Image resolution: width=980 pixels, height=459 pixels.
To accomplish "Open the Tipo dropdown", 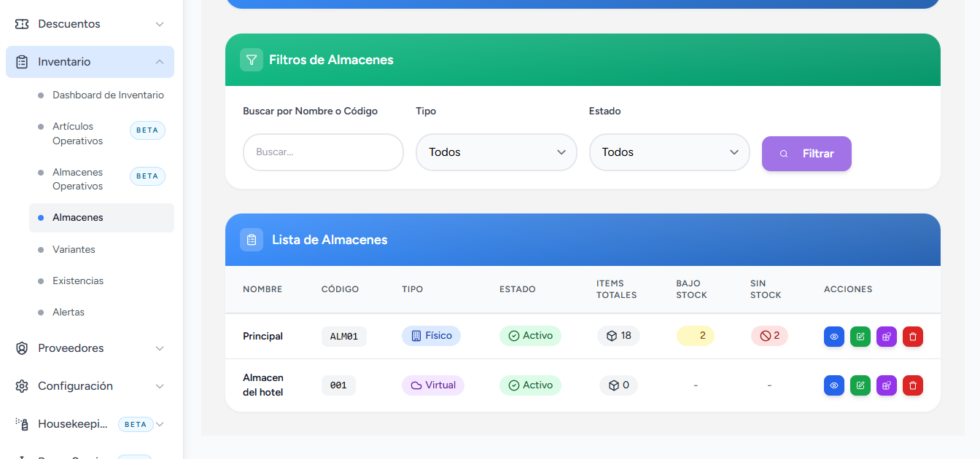I will [497, 152].
